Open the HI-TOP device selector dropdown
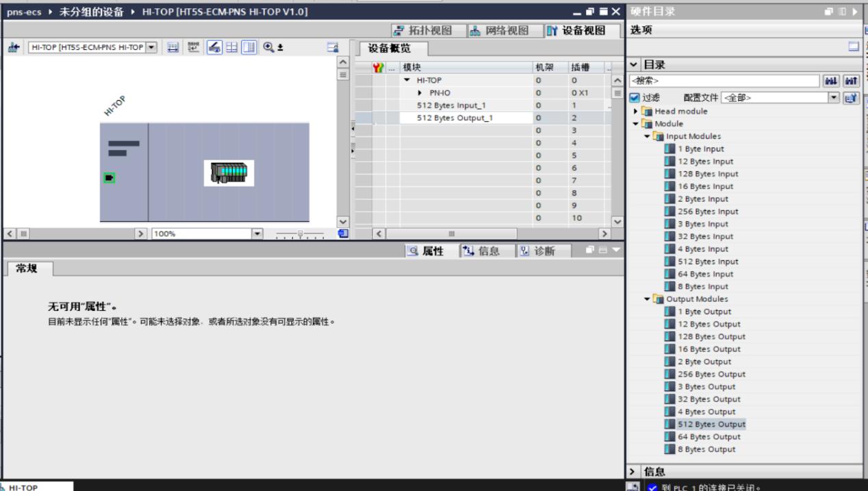This screenshot has height=491, width=868. click(151, 47)
